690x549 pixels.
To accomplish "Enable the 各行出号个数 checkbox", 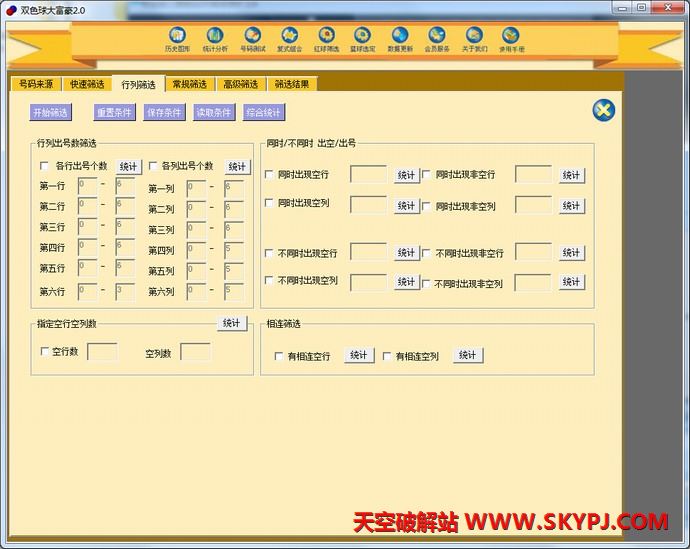I will [44, 166].
